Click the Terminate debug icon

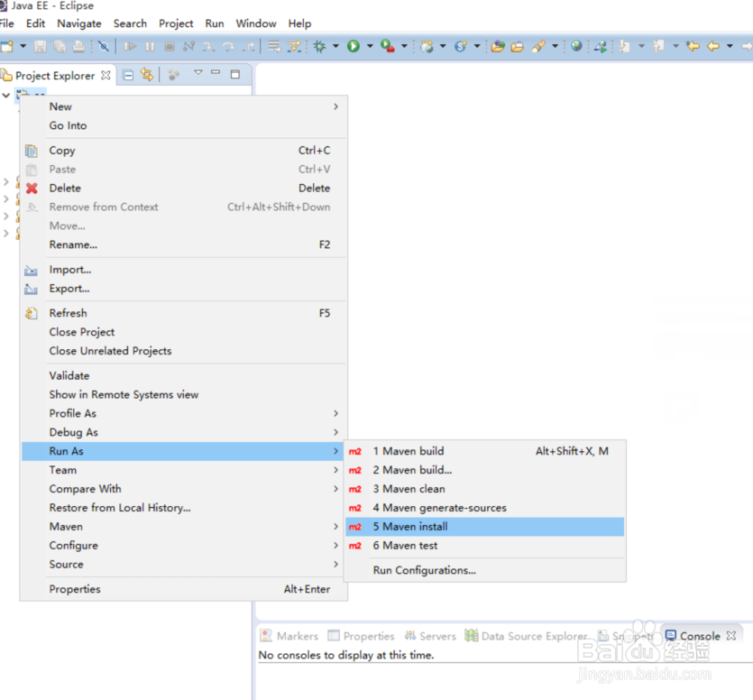click(169, 47)
